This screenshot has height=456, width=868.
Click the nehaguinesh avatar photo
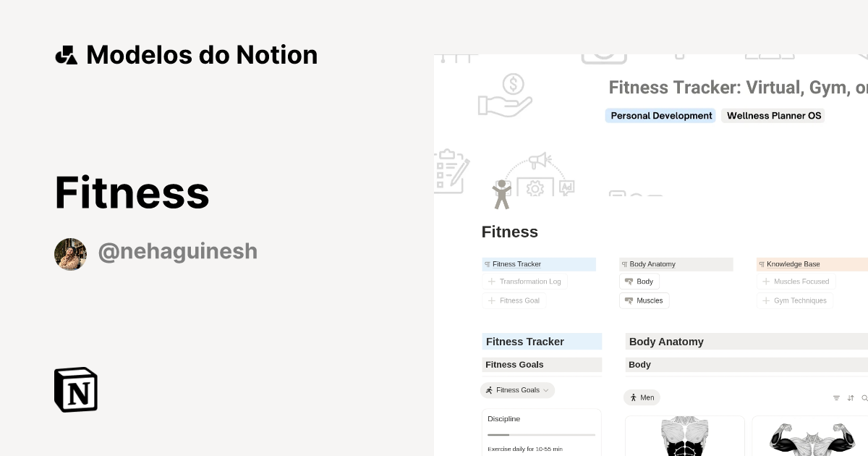pos(71,254)
